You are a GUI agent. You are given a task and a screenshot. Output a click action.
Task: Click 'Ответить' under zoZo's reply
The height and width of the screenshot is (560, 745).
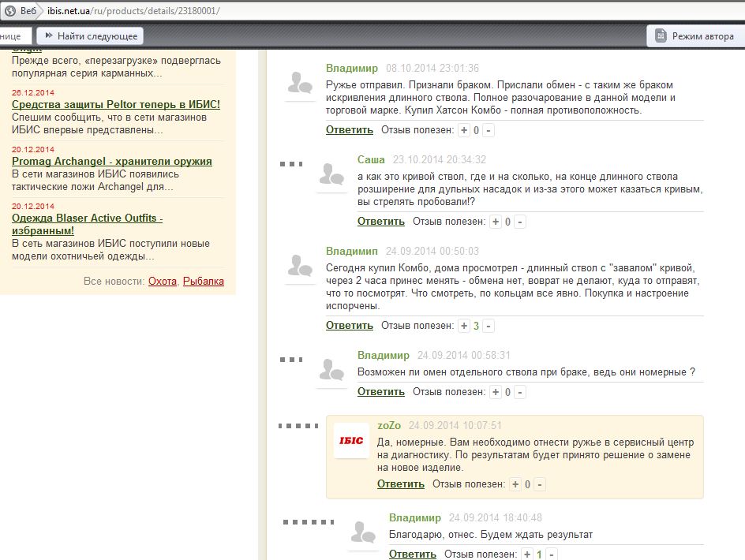click(400, 484)
